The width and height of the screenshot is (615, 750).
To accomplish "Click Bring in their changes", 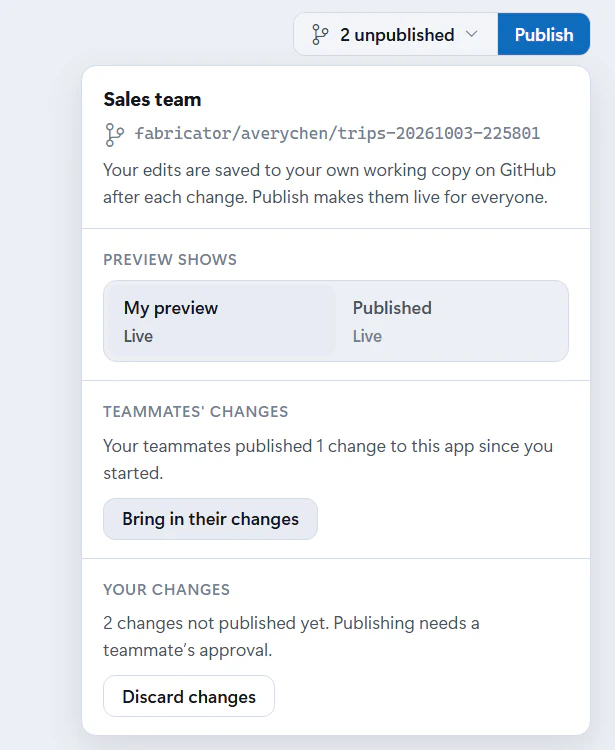I will click(x=210, y=519).
